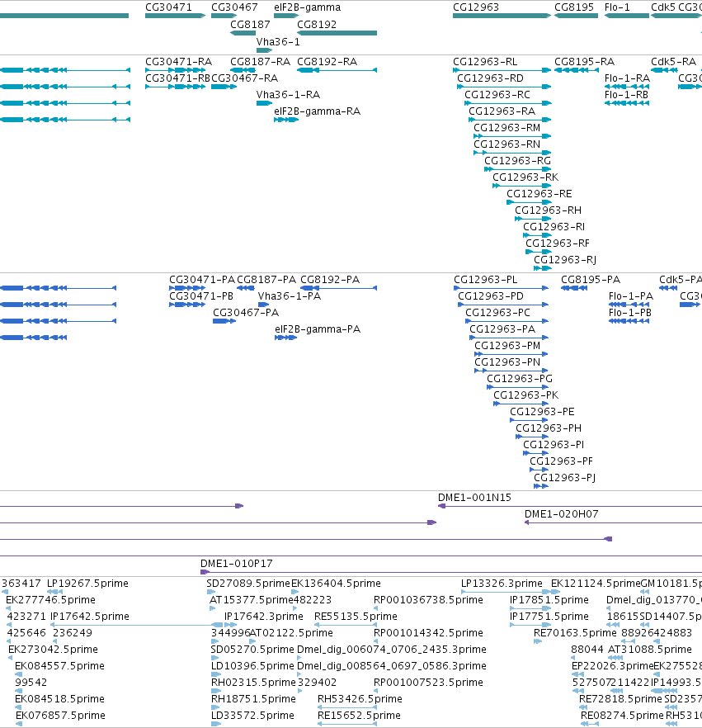Open EST EK084557.5prime
The width and height of the screenshot is (702, 728).
click(x=60, y=666)
